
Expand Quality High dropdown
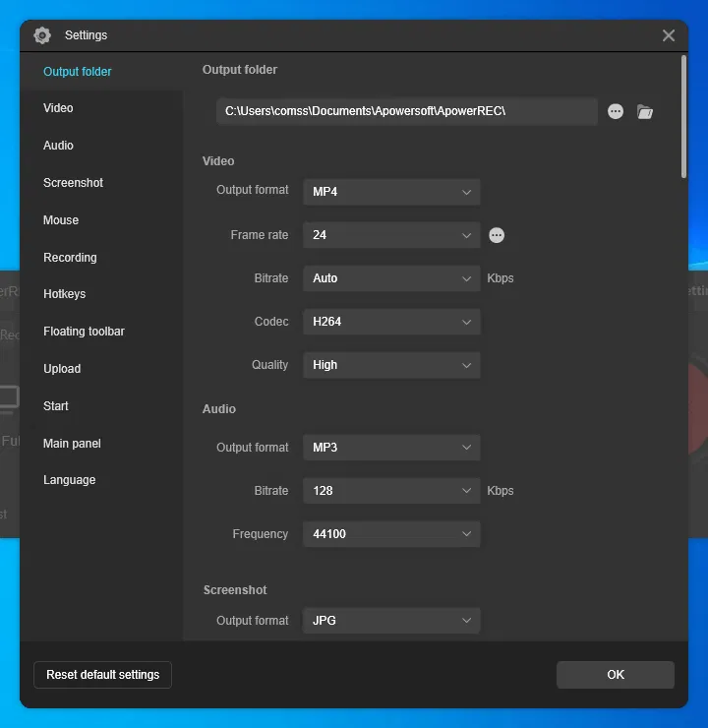[x=391, y=365]
